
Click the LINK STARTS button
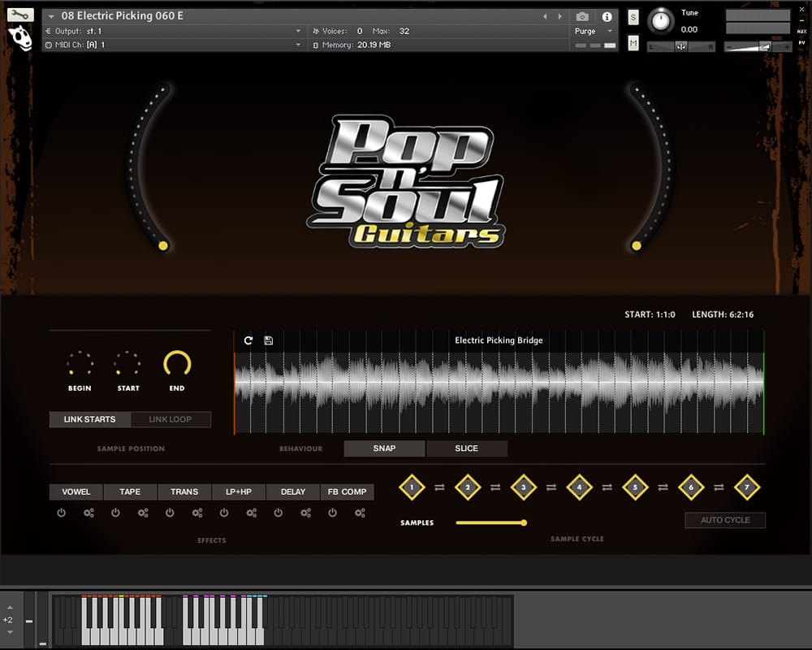89,419
